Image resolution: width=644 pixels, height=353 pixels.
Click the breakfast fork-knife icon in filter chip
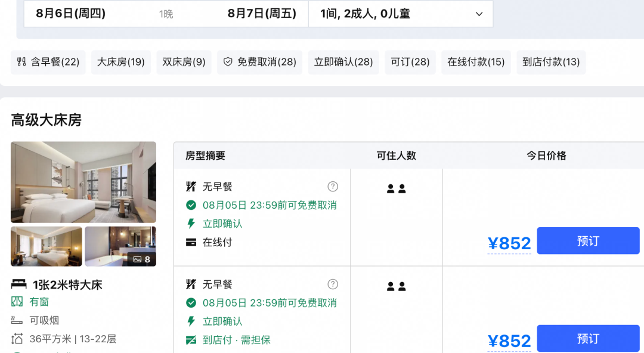click(x=21, y=62)
